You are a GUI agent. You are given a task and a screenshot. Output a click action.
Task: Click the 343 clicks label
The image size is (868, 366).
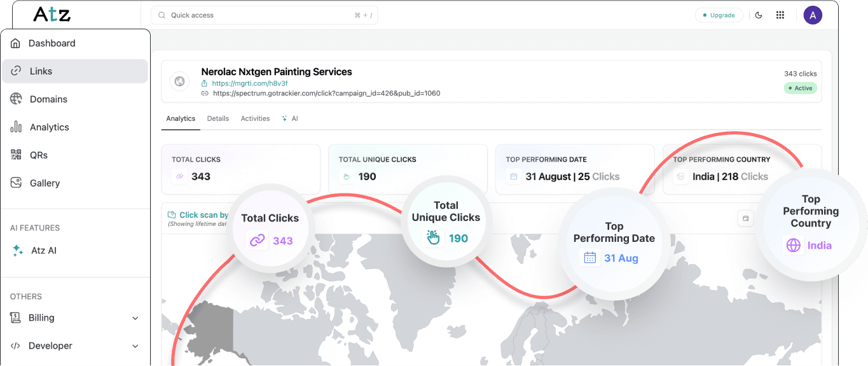801,74
